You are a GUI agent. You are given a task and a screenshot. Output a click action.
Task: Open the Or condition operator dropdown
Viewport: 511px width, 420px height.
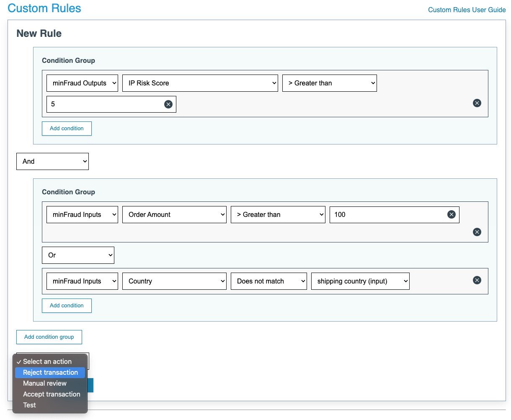(x=78, y=255)
